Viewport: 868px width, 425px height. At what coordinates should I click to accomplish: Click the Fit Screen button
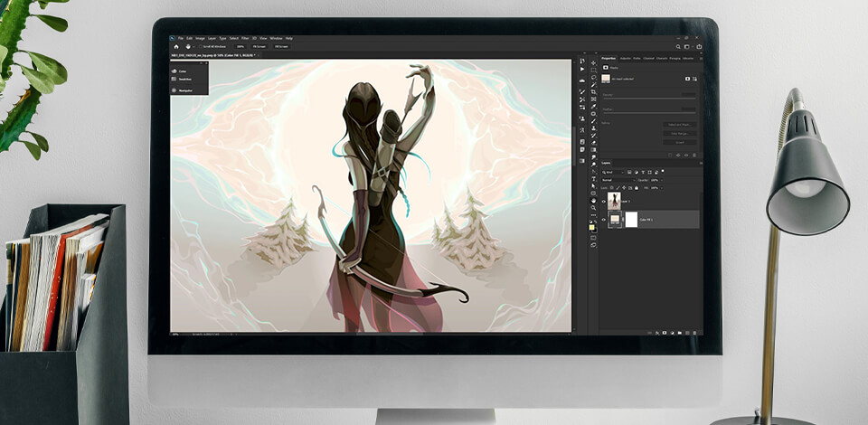(259, 47)
